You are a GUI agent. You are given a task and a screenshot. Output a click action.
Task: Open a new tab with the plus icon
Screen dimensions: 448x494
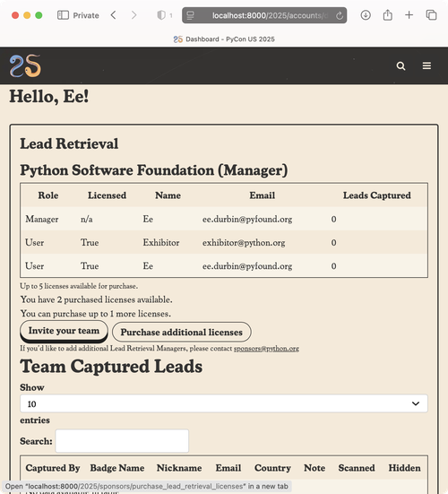coord(409,15)
